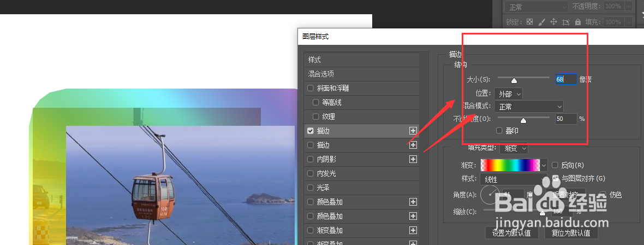This screenshot has height=245, width=644.
Task: Click the 重置对齐 button
Action: click(x=565, y=194)
